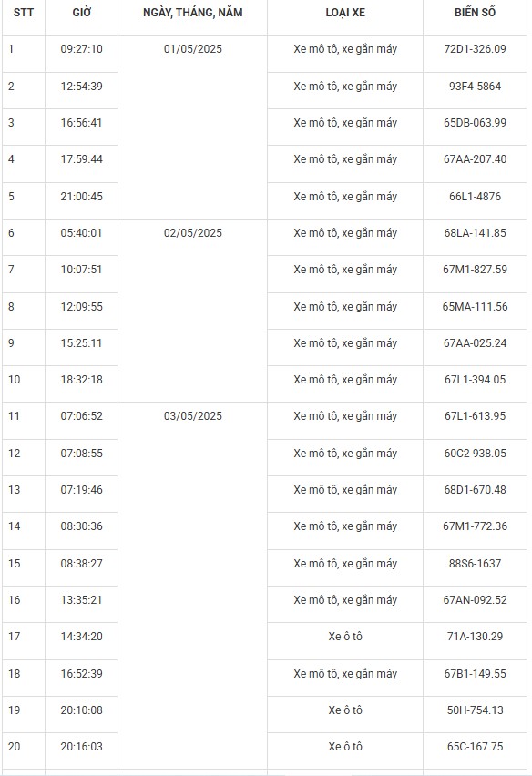Image resolution: width=532 pixels, height=776 pixels.
Task: Click time entry 12:54:39
Action: click(82, 87)
